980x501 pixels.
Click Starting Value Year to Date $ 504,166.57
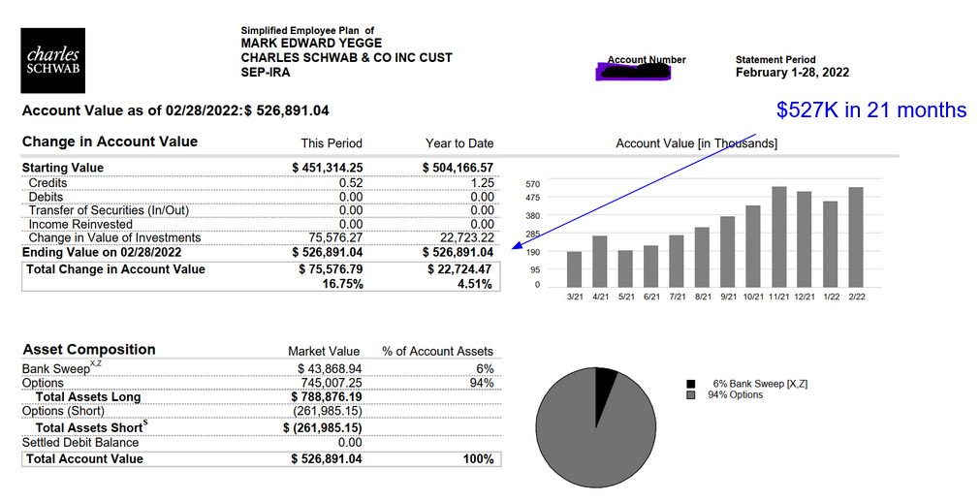point(458,168)
